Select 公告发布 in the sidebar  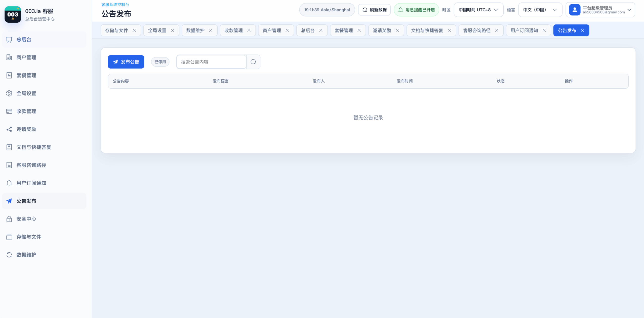(x=44, y=201)
